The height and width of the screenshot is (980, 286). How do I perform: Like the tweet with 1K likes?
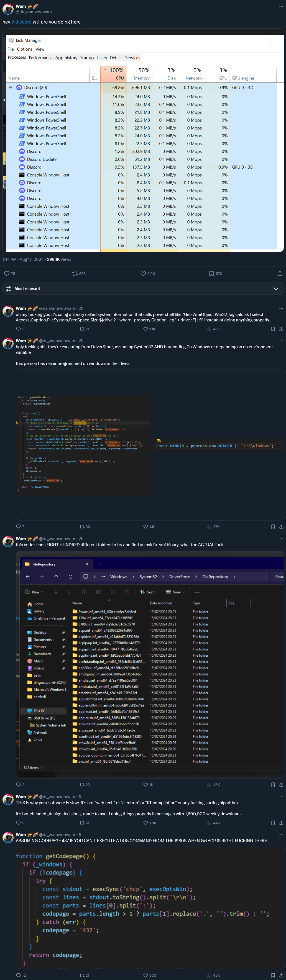pos(148,785)
